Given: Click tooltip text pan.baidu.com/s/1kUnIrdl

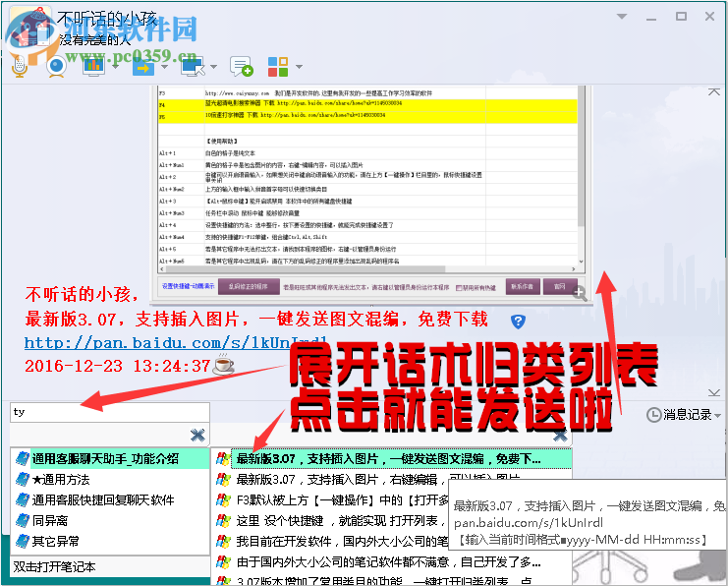Looking at the screenshot, I should pos(529,523).
